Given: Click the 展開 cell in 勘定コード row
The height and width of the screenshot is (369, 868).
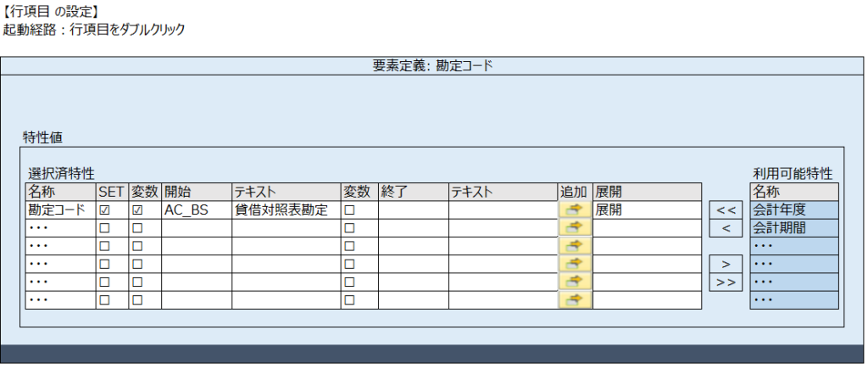Looking at the screenshot, I should (x=647, y=210).
